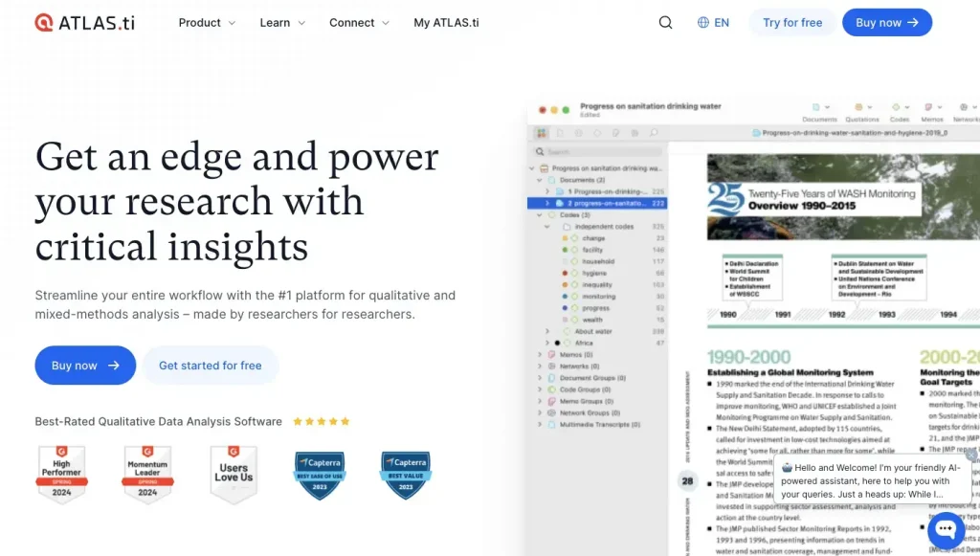Open the Learn dropdown menu
The height and width of the screenshot is (556, 980).
(282, 23)
